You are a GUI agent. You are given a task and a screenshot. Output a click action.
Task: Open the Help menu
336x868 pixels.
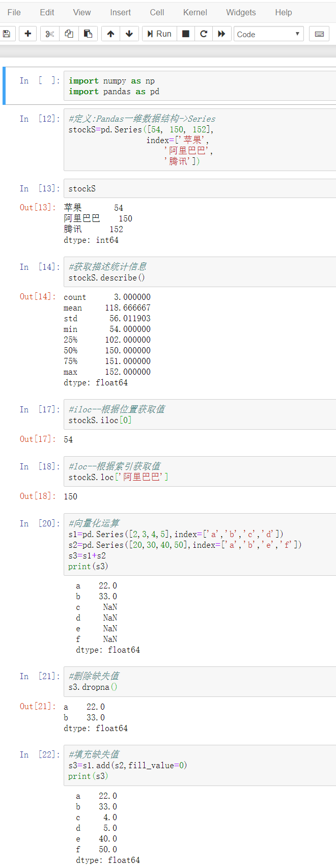(284, 12)
